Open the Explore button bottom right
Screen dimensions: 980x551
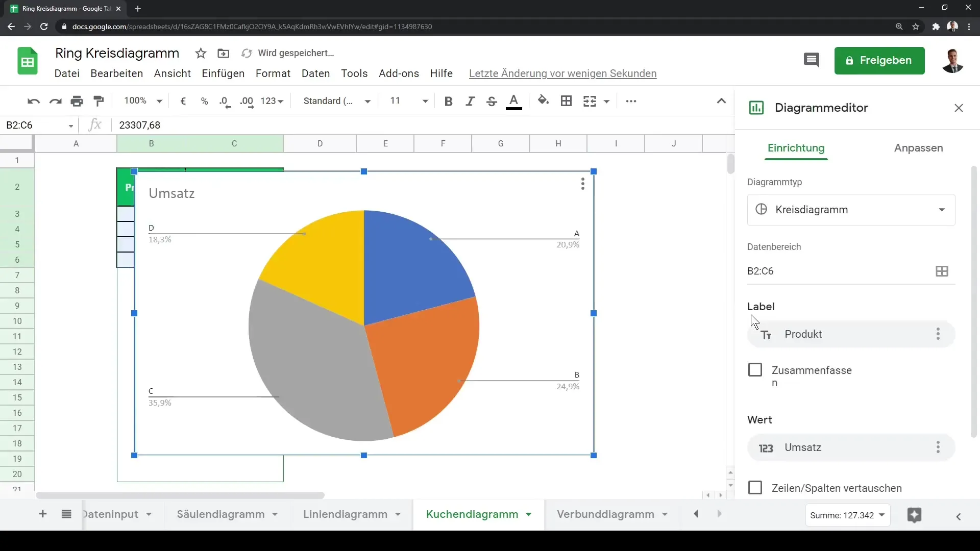click(x=914, y=515)
